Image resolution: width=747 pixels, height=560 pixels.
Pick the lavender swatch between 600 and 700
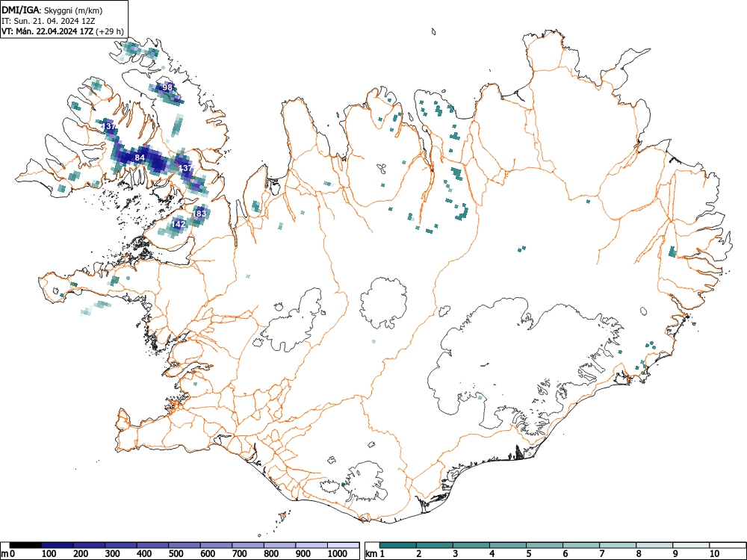tap(217, 545)
